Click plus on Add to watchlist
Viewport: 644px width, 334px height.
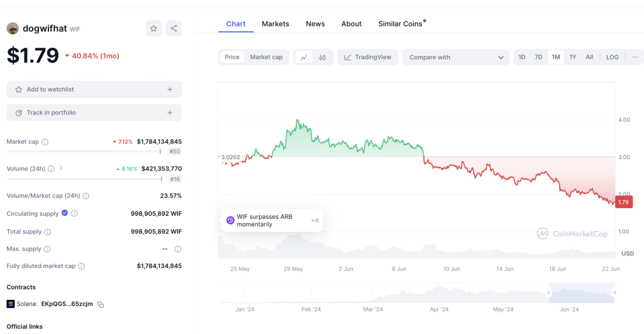pyautogui.click(x=170, y=89)
